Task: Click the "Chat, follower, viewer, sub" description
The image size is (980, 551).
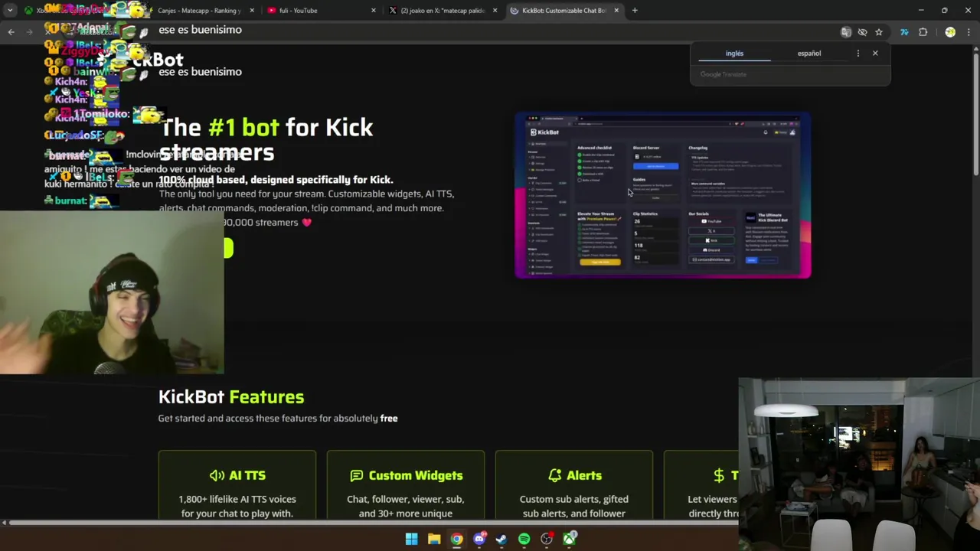Action: (406, 507)
